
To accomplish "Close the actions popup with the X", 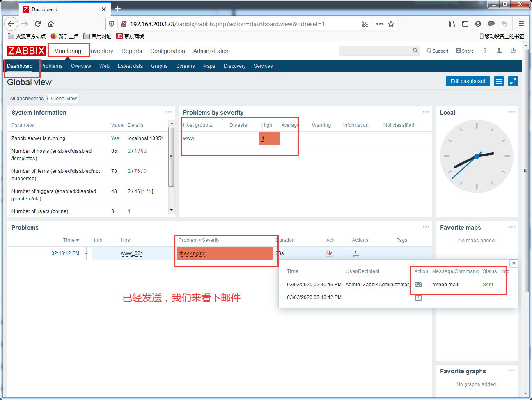I will (x=514, y=263).
